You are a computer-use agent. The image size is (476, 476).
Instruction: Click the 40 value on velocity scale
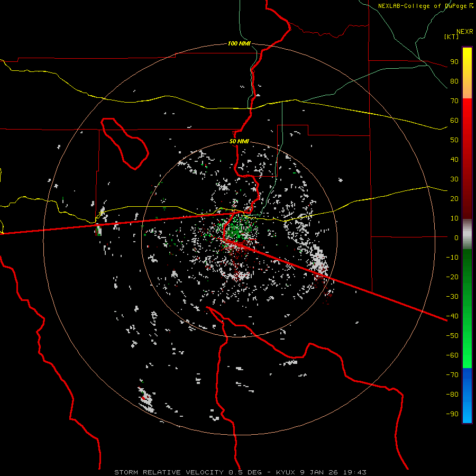coord(454,159)
